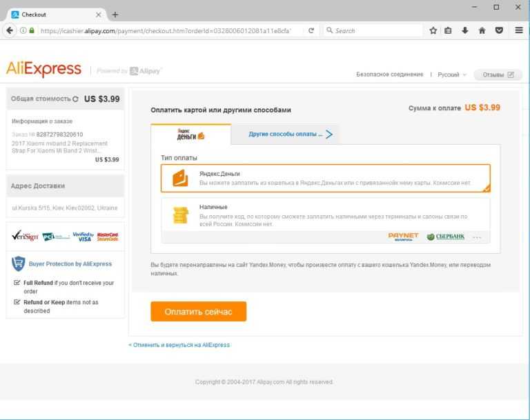Click the Copyright Alipay.com footer text

264,382
